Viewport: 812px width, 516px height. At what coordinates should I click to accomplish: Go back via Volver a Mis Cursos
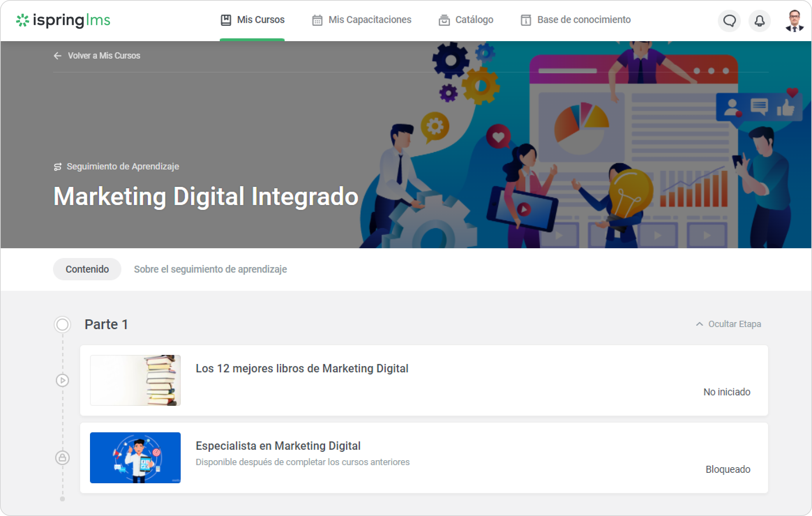coord(104,56)
